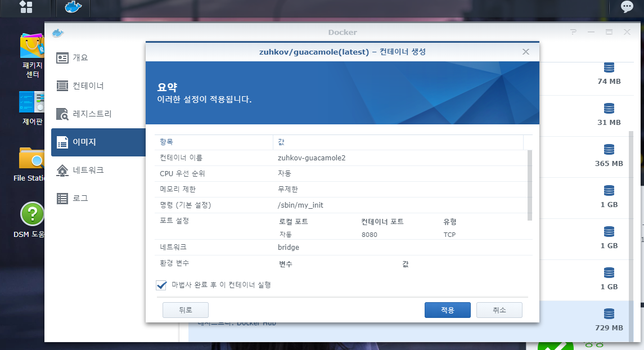Click the 로그 sidebar icon
The image size is (644, 350).
pyautogui.click(x=62, y=199)
